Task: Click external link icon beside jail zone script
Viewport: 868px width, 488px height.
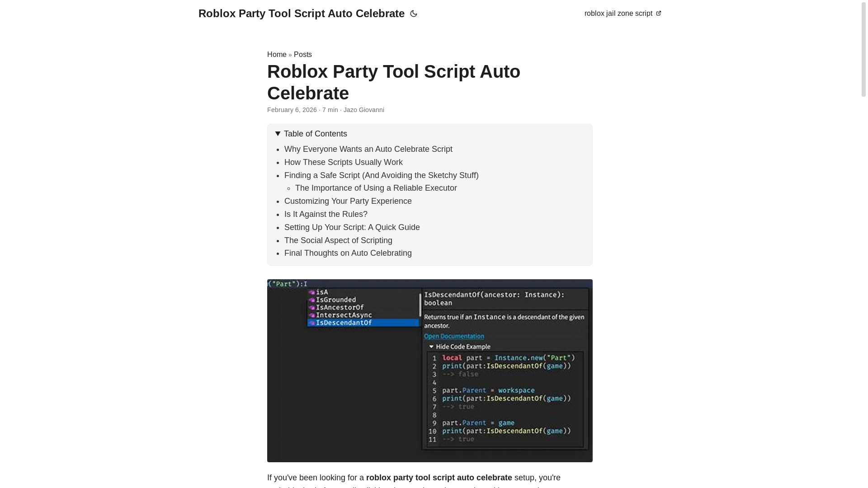Action: (658, 14)
